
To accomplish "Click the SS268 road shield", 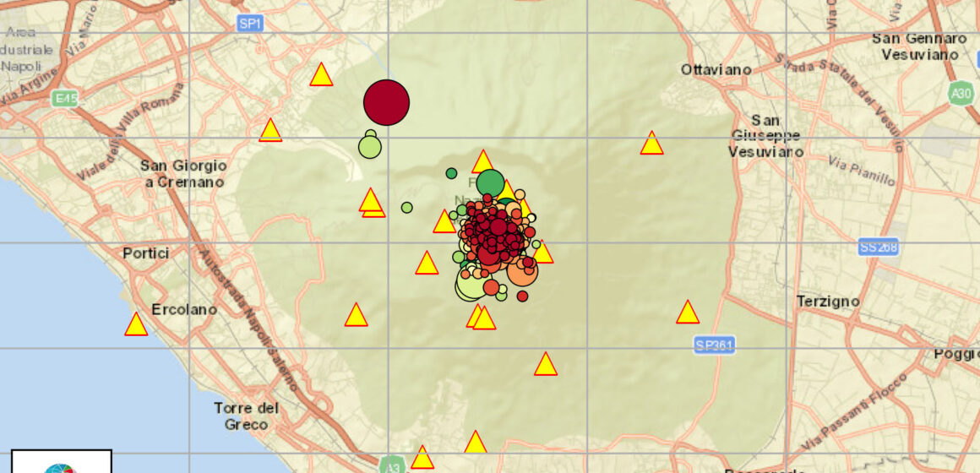I will click(879, 247).
